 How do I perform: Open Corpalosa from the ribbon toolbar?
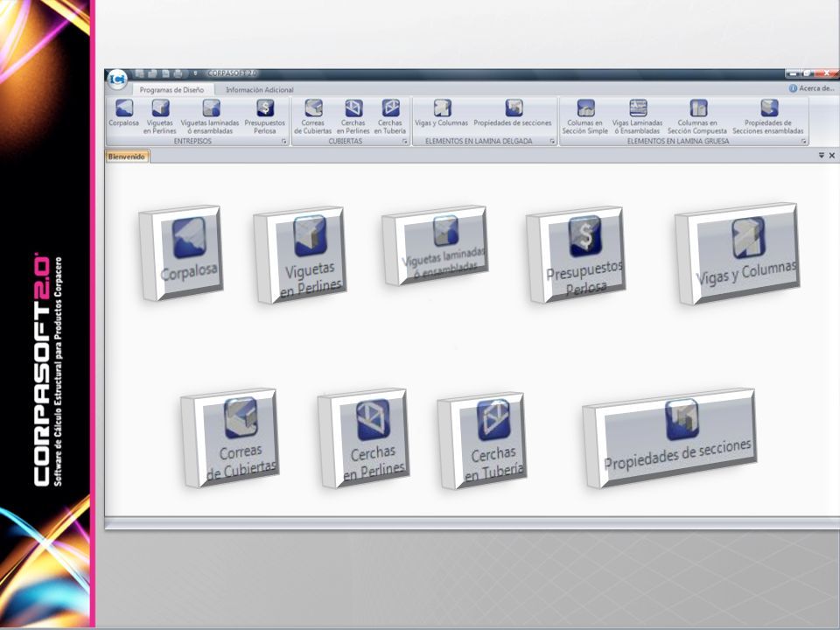pyautogui.click(x=123, y=113)
